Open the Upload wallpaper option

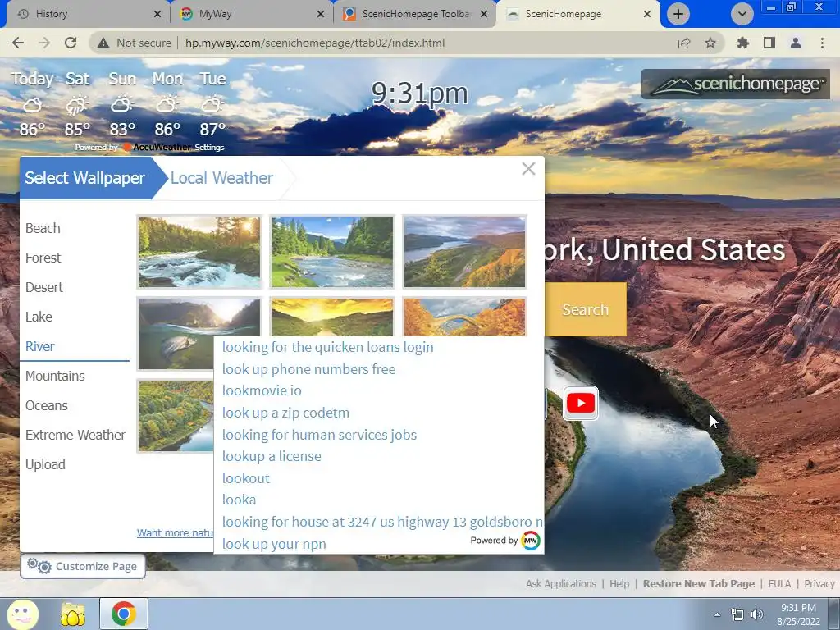coord(45,464)
